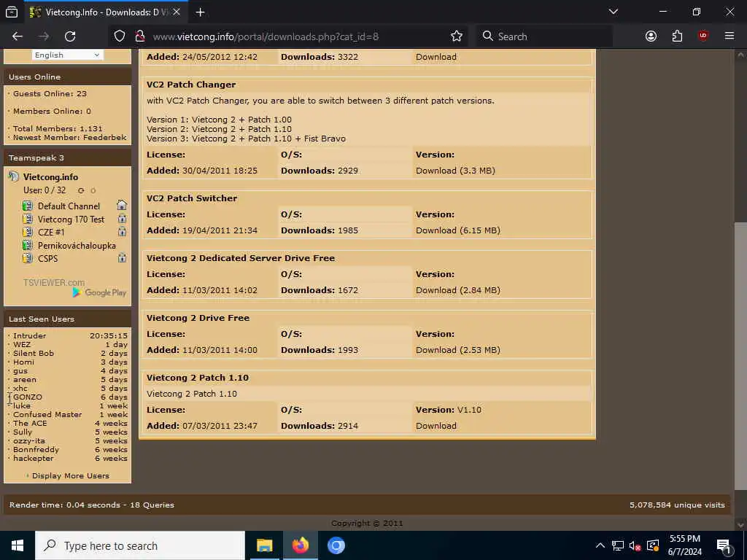Screen dimensions: 747x560
Task: Click the network tray icon
Action: click(618, 545)
